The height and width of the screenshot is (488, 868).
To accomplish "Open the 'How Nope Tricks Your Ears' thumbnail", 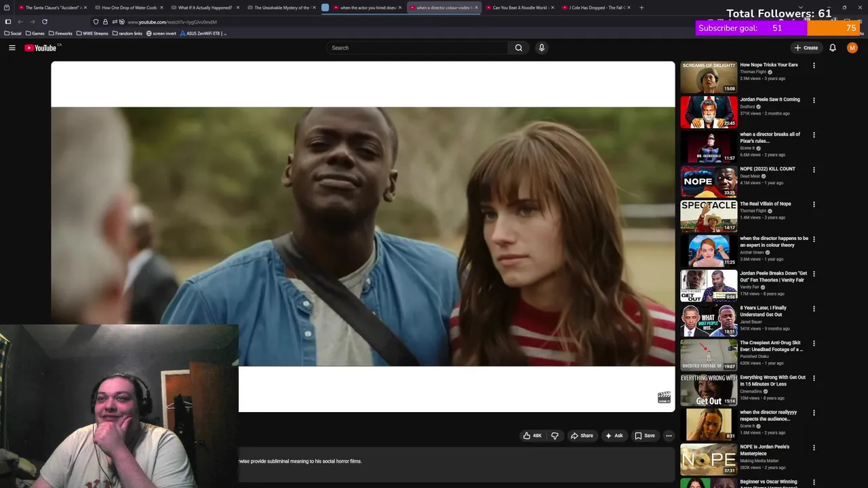I will [709, 77].
